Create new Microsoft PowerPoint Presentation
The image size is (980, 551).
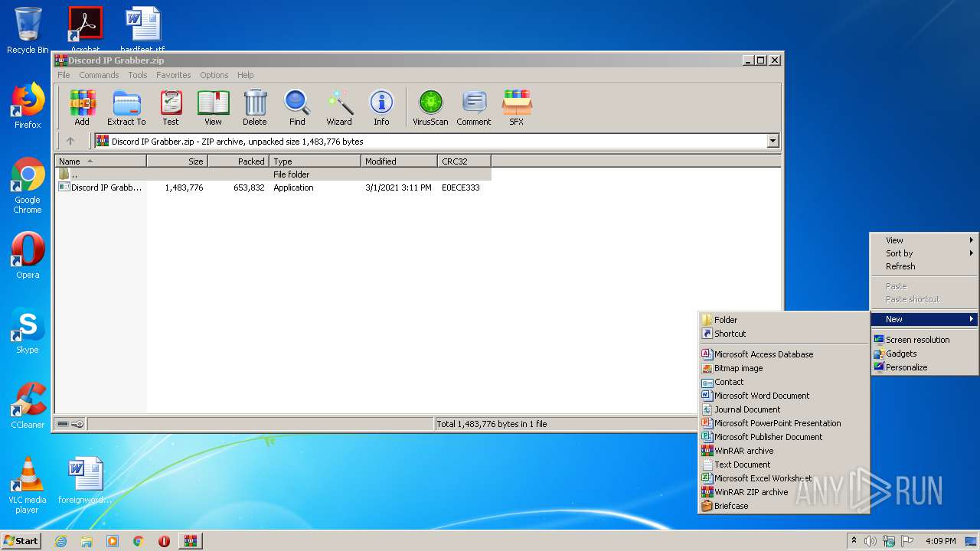click(784, 423)
